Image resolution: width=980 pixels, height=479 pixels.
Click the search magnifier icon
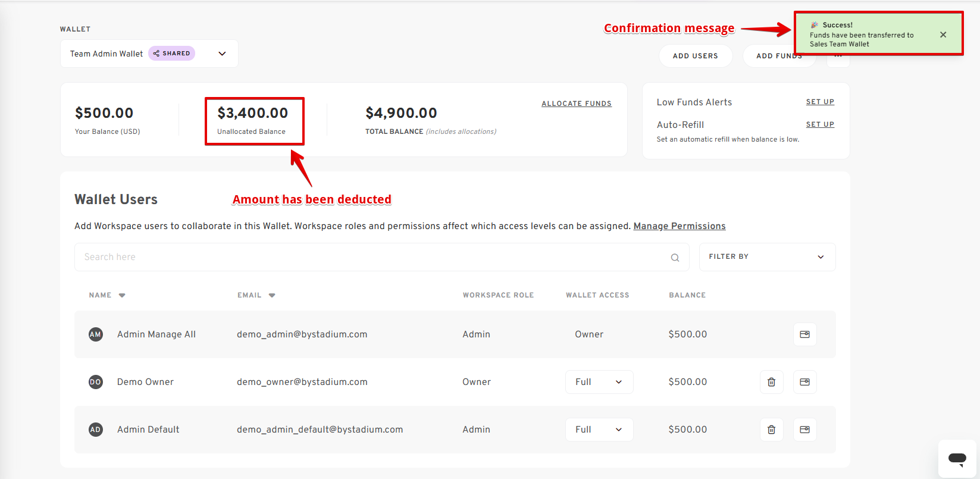click(675, 258)
